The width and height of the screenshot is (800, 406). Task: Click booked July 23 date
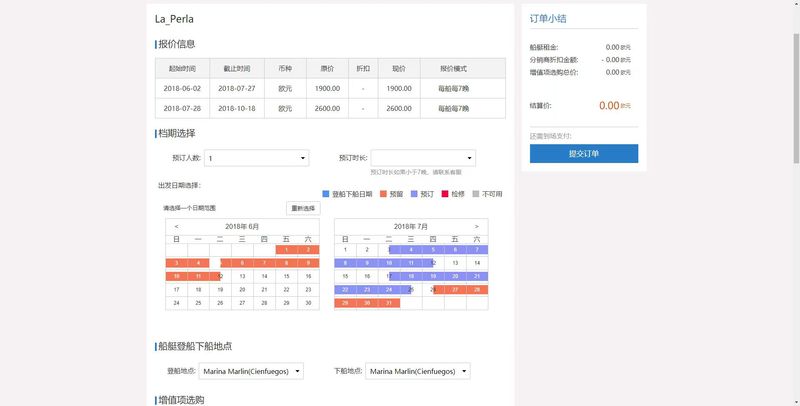[367, 290]
